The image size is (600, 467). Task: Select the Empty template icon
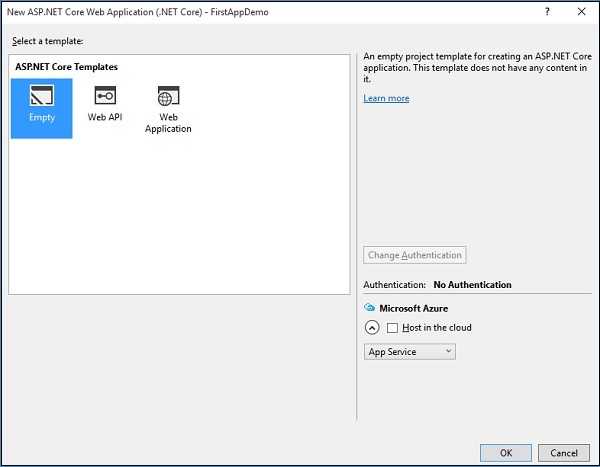[42, 96]
